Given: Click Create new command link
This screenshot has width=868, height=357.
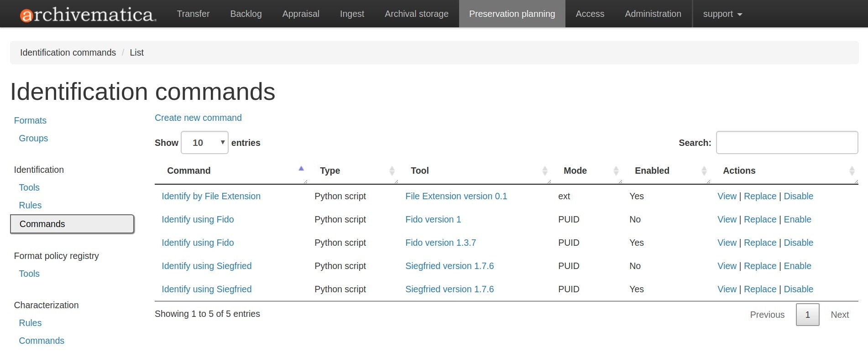Looking at the screenshot, I should point(198,118).
